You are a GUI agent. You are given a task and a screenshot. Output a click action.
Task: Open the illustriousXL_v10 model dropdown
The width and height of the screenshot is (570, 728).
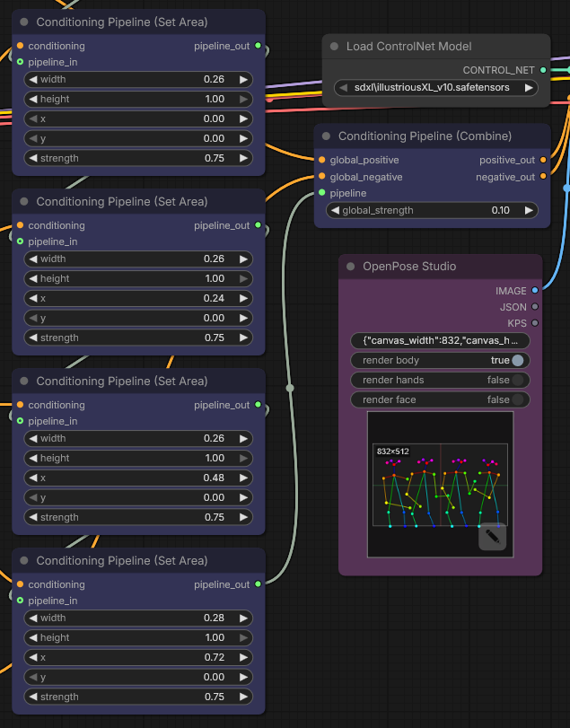tap(435, 88)
